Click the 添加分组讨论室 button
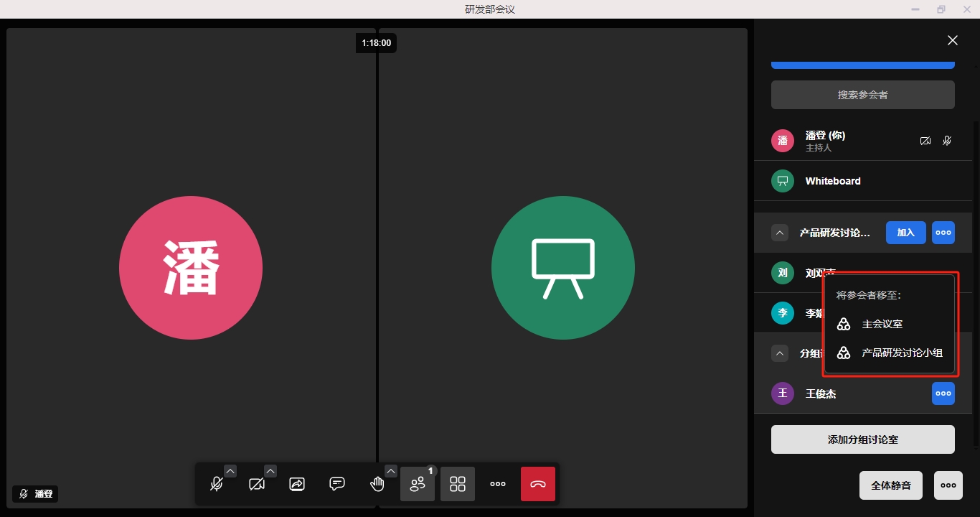 pos(862,439)
